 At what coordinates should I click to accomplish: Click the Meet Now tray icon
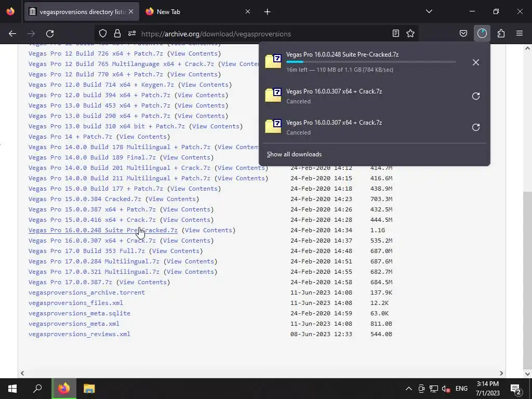(x=421, y=389)
